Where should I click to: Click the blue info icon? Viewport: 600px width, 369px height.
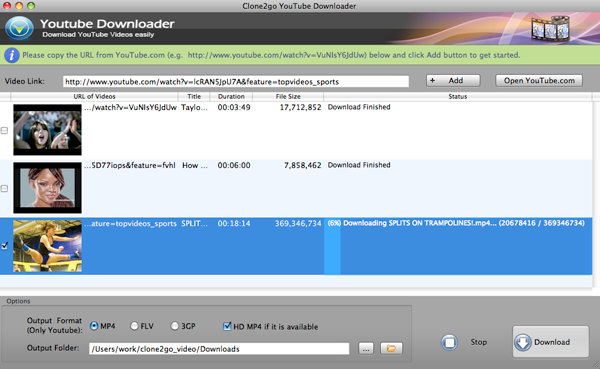point(11,55)
